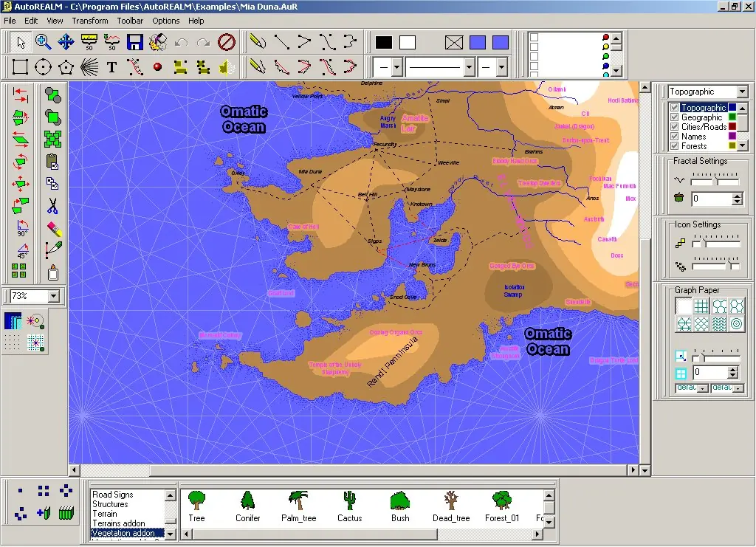Image resolution: width=756 pixels, height=547 pixels.
Task: Click the scissors Cut icon
Action: (52, 206)
